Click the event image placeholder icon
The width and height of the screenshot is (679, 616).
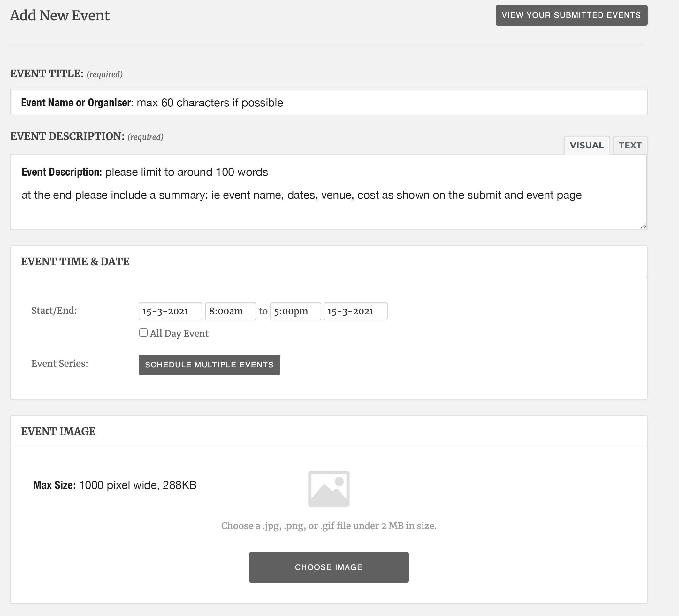point(329,489)
